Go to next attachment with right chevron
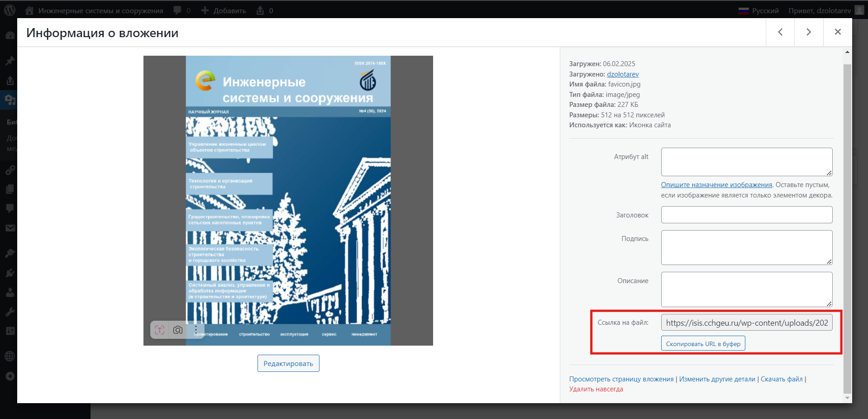Viewport: 868px width, 419px height. click(809, 32)
